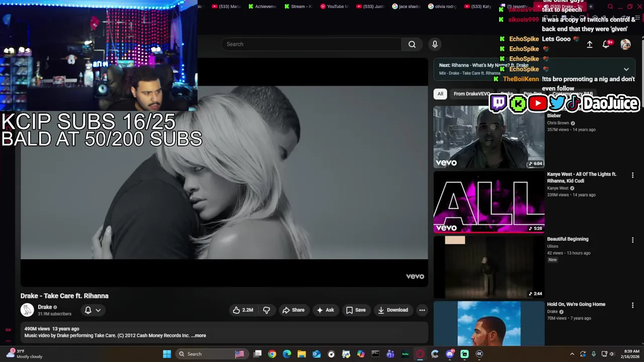Open Discord from the taskbar
644x362 pixels.
(x=450, y=354)
